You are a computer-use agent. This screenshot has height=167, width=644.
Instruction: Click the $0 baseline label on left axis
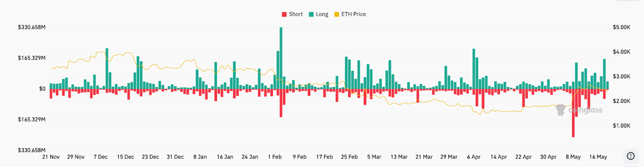(42, 89)
